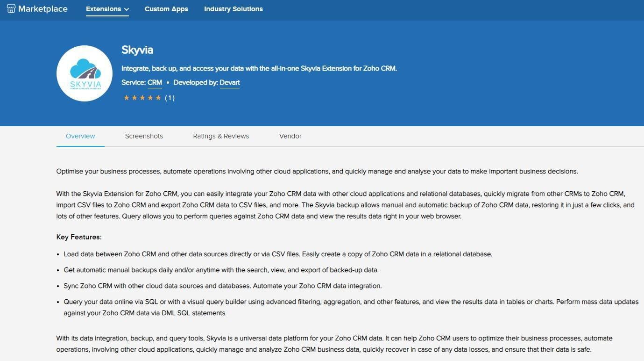Click the 'With the Skyvia Extension' paragraph
644x361 pixels.
(346, 205)
